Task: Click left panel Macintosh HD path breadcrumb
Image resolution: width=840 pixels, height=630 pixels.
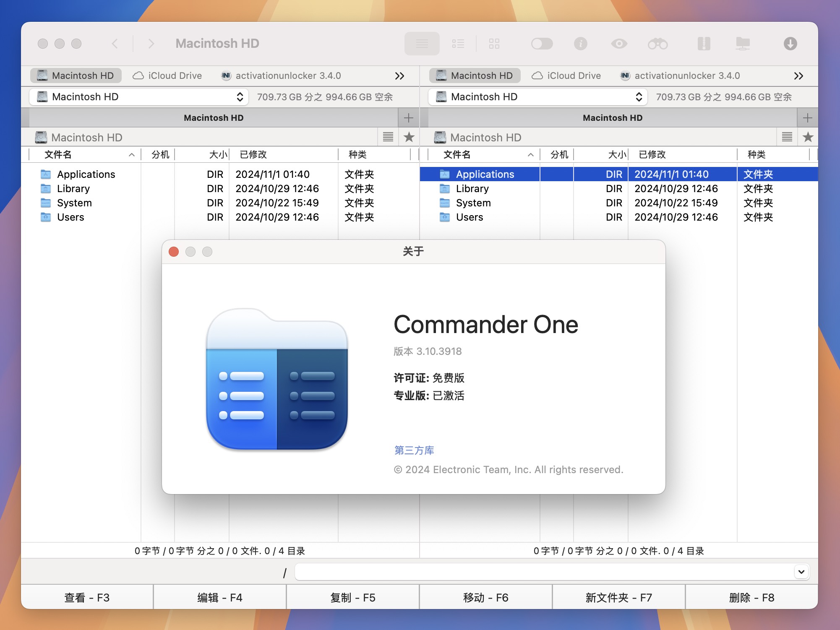Action: click(x=79, y=138)
